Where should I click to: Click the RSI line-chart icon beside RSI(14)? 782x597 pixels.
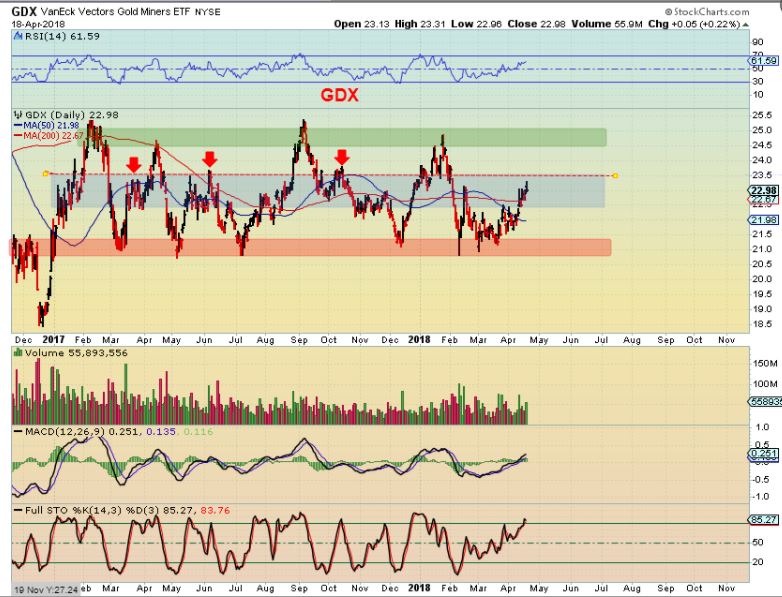(18, 36)
